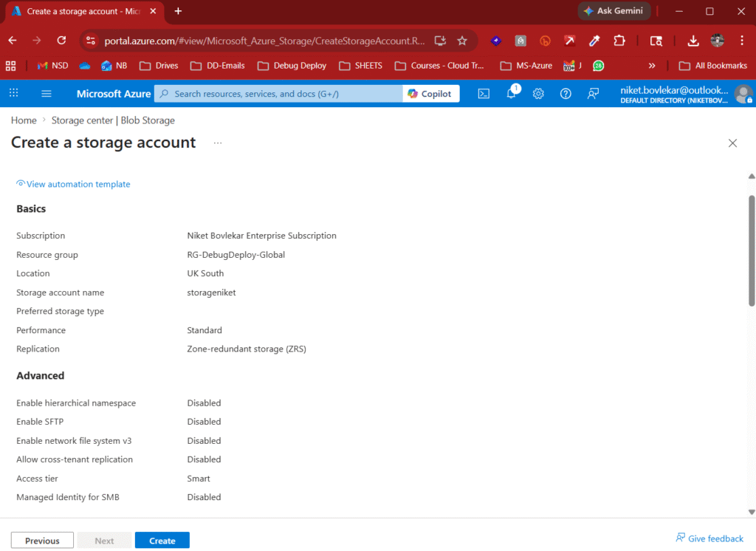This screenshot has height=551, width=756.
Task: Click the Chrome profile avatar
Action: (718, 41)
